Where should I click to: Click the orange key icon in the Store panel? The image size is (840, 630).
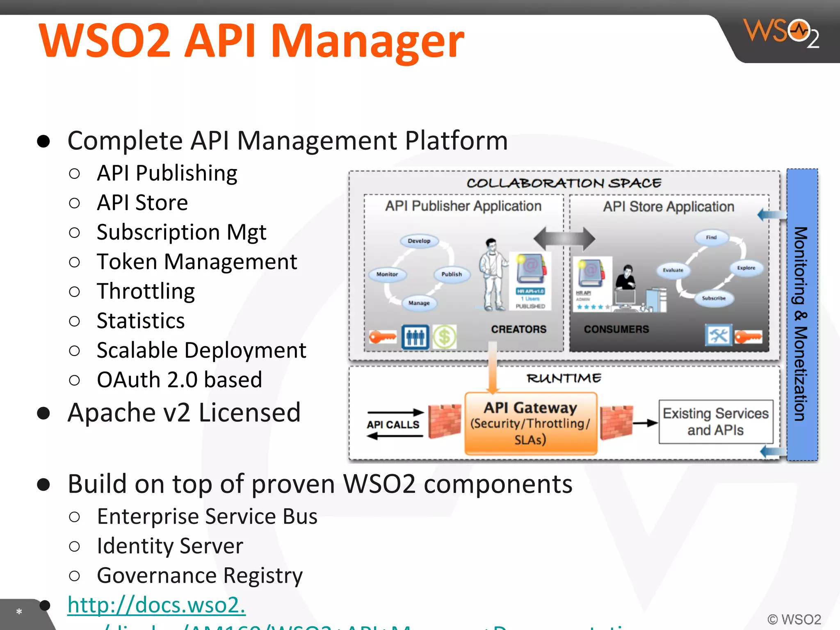click(x=748, y=337)
